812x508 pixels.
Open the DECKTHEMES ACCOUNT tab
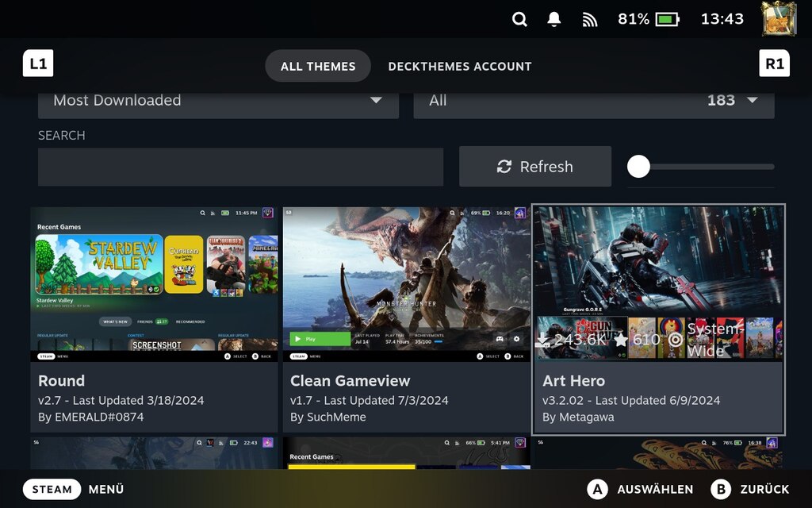pyautogui.click(x=460, y=67)
